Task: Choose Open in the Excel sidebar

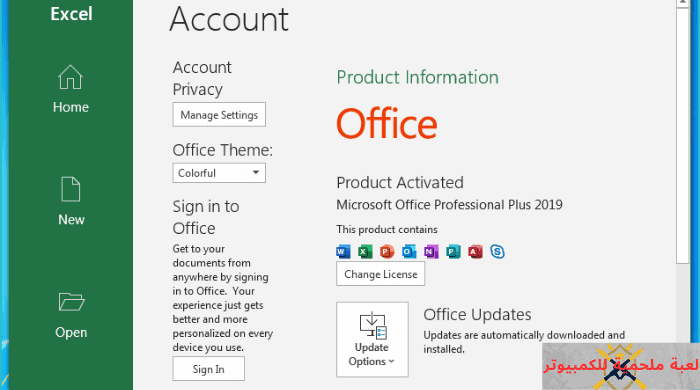Action: (71, 315)
